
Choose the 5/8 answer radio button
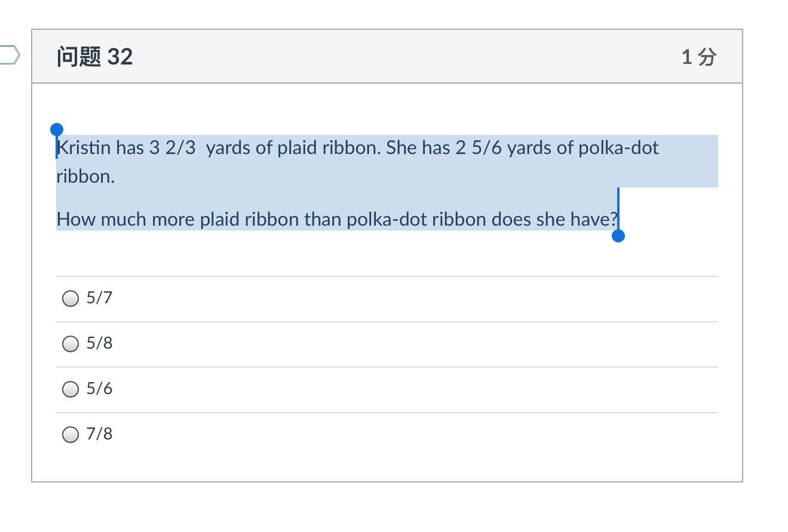point(70,343)
